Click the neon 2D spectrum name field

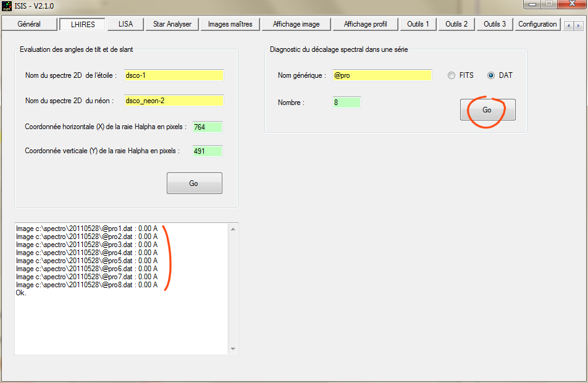(x=174, y=101)
